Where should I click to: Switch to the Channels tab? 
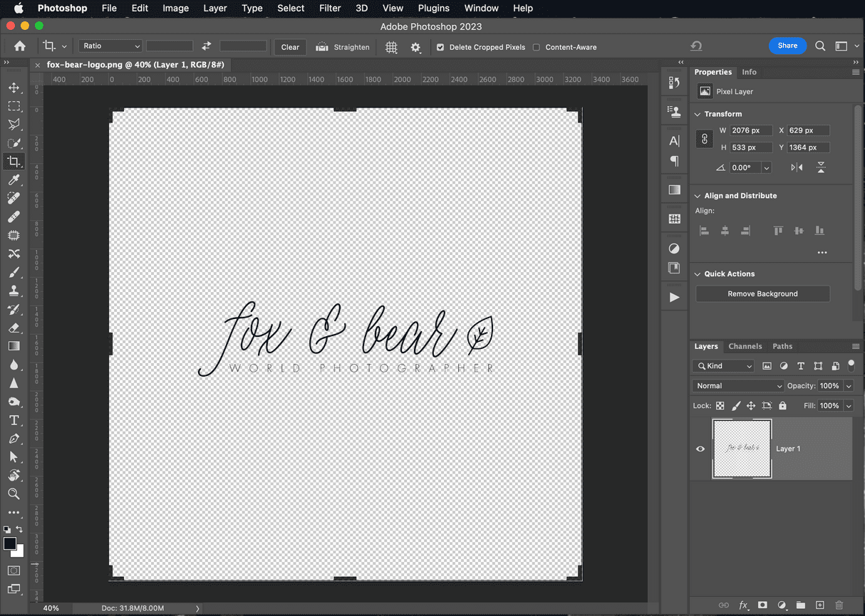point(745,346)
